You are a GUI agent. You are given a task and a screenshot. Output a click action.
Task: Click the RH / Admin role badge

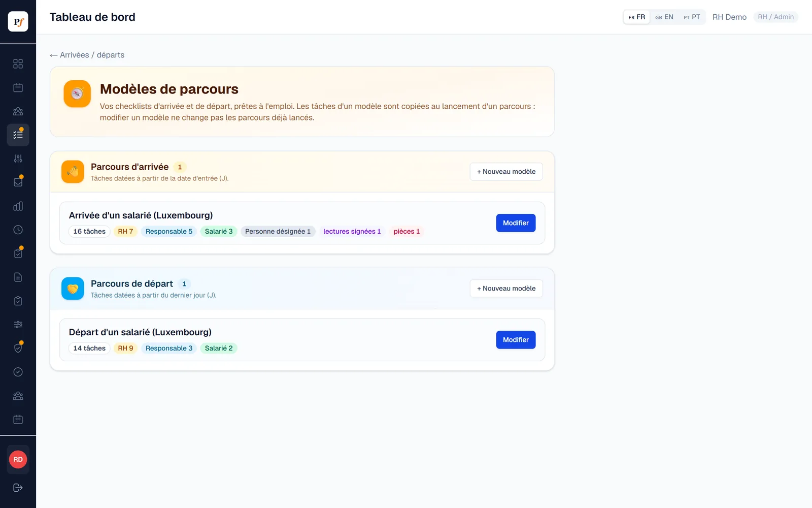click(775, 17)
